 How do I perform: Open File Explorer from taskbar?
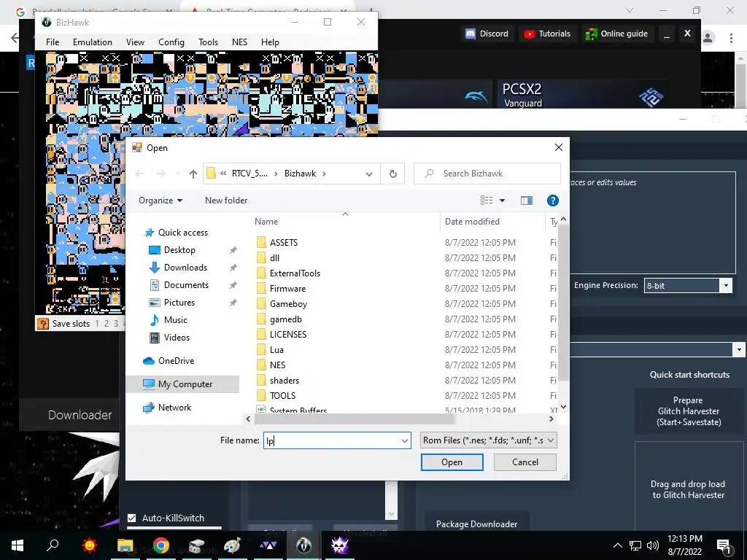(125, 545)
